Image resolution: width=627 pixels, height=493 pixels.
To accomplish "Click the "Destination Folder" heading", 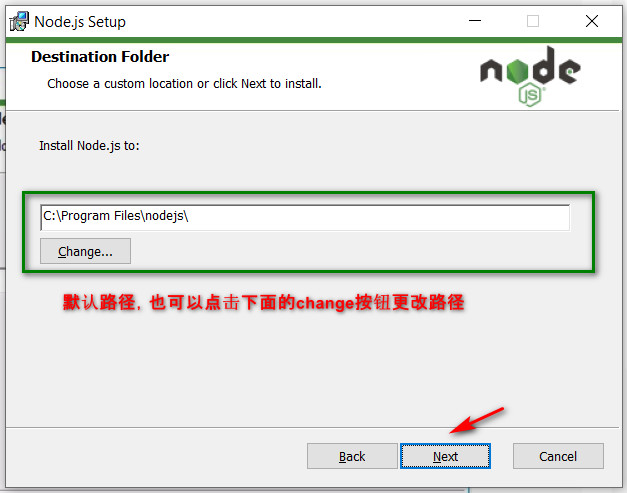I will tap(100, 57).
